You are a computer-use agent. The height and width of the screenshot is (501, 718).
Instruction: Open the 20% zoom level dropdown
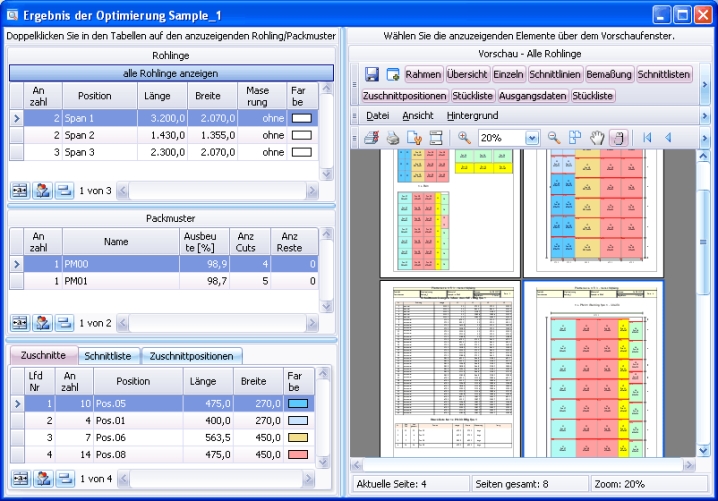[532, 137]
